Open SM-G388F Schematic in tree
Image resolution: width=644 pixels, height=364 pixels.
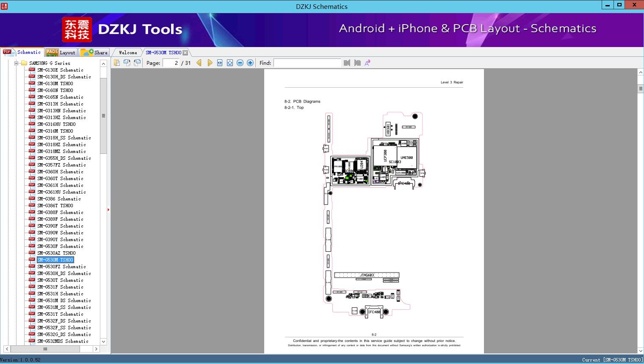click(60, 212)
